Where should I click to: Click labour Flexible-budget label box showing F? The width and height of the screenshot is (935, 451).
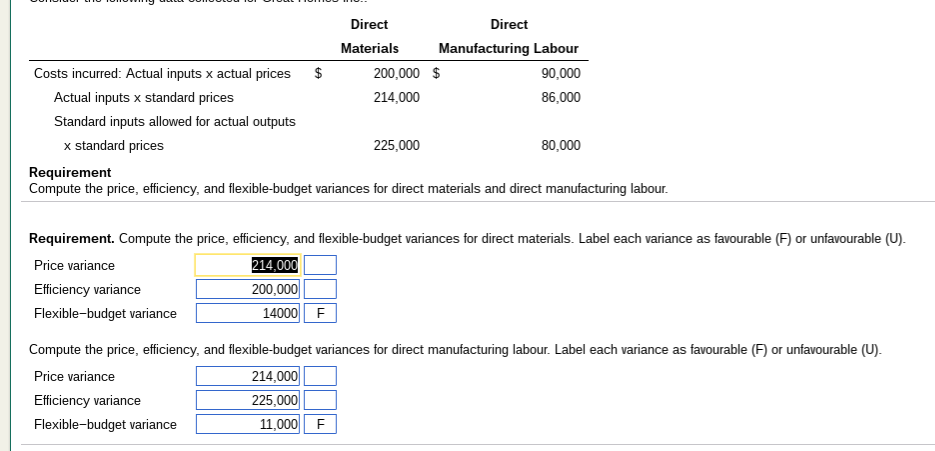point(320,424)
